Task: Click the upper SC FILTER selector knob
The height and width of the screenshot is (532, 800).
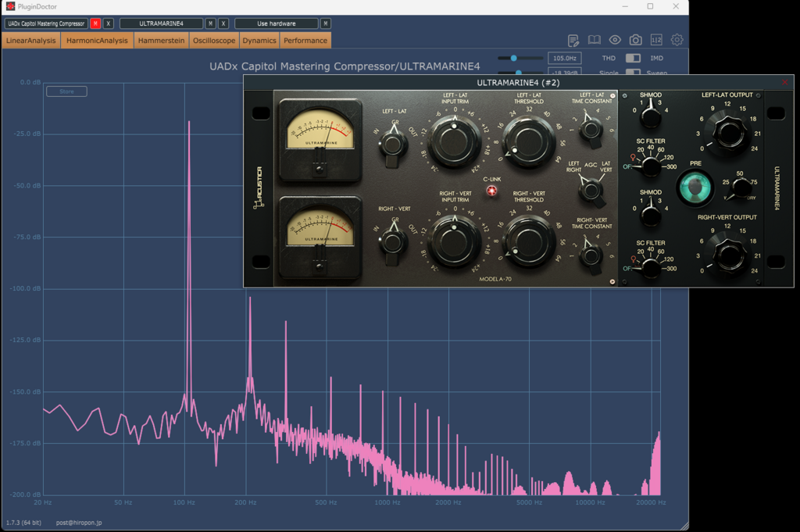Action: (x=651, y=166)
